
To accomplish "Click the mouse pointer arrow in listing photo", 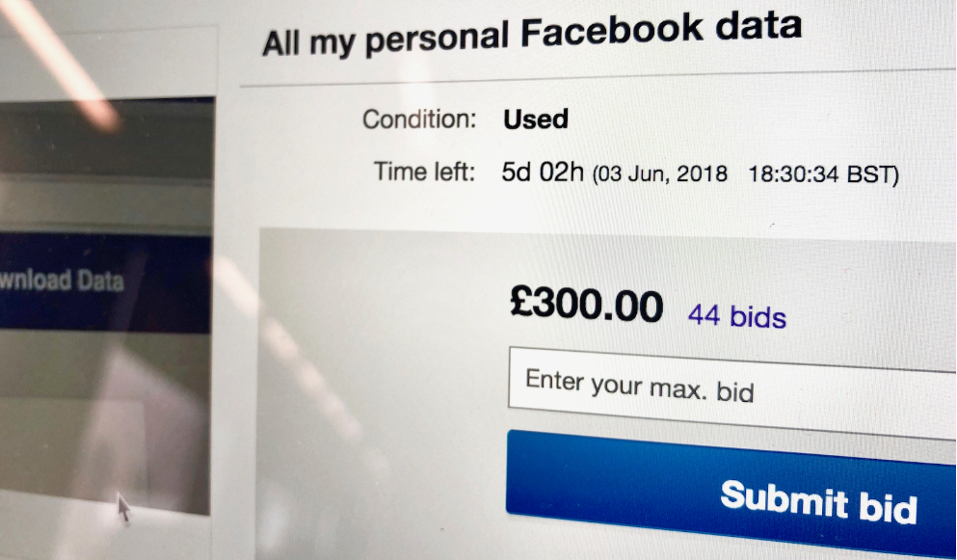I will [x=122, y=507].
